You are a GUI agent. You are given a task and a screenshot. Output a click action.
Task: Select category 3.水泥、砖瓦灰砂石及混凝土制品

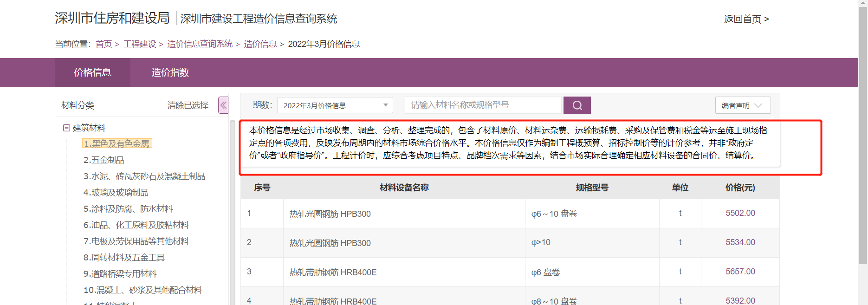[x=144, y=176]
